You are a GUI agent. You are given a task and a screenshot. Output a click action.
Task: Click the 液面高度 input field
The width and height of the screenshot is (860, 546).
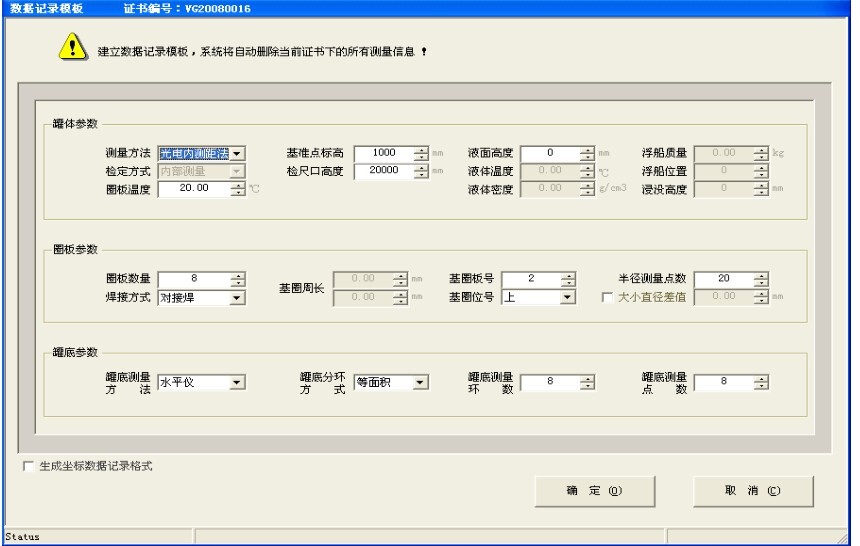549,153
